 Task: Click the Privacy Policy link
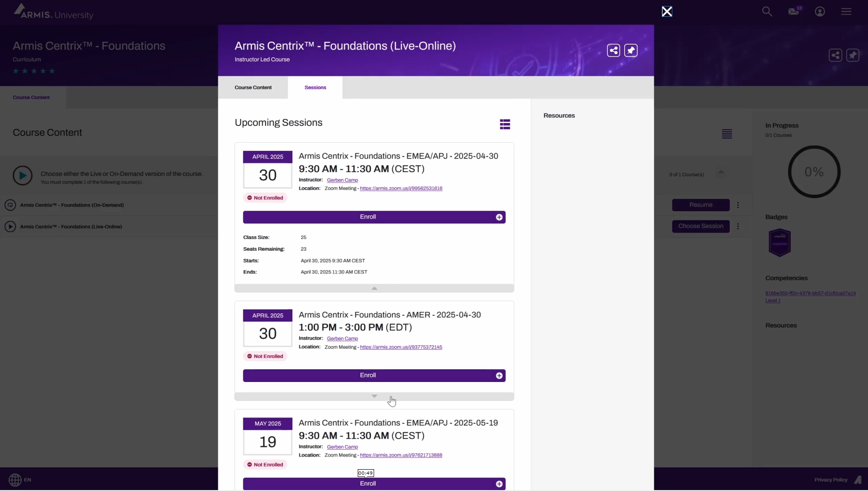click(x=831, y=480)
